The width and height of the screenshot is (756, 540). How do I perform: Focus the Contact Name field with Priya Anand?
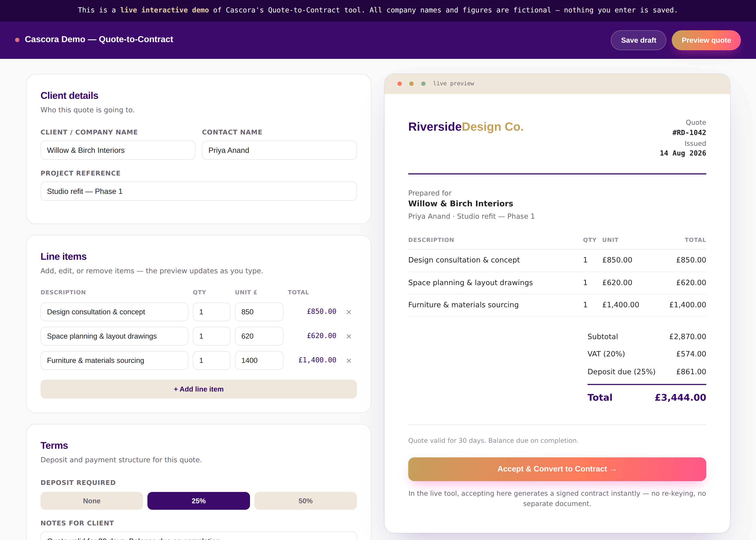pos(279,150)
